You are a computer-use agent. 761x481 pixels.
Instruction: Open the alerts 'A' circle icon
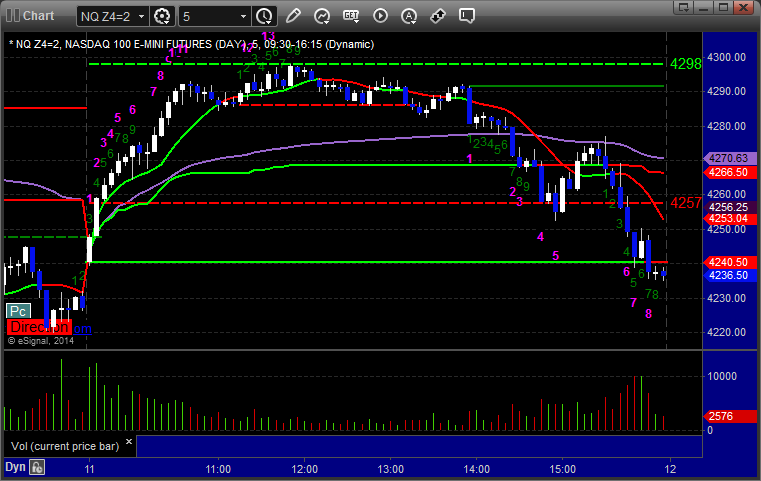pos(409,16)
